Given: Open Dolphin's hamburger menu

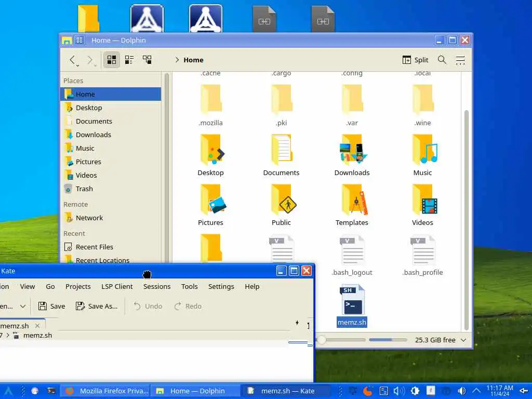Looking at the screenshot, I should 460,60.
